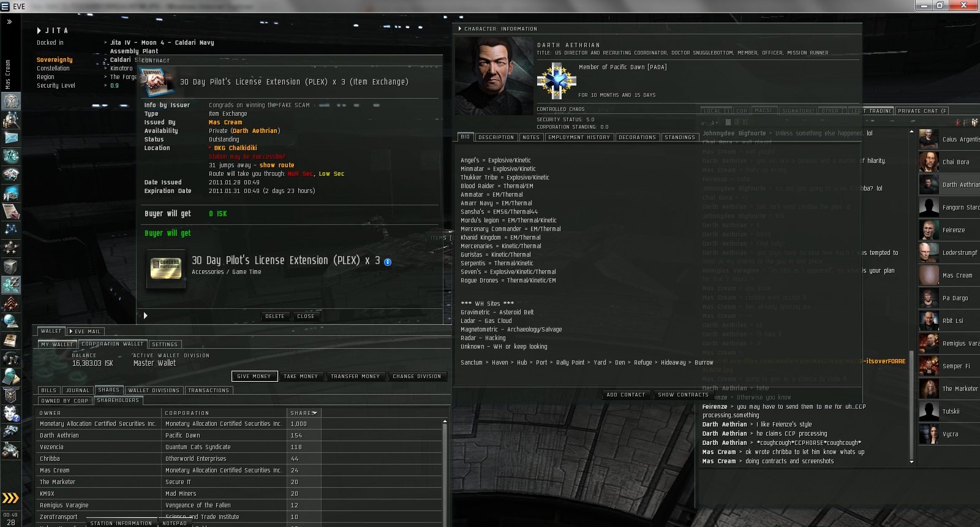Click the Show Contracts button
This screenshot has height=527, width=980.
click(x=684, y=395)
